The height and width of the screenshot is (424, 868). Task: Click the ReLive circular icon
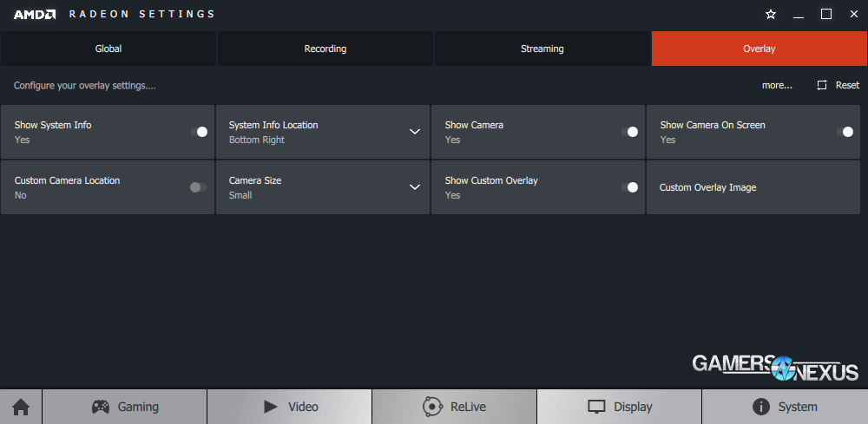click(431, 407)
